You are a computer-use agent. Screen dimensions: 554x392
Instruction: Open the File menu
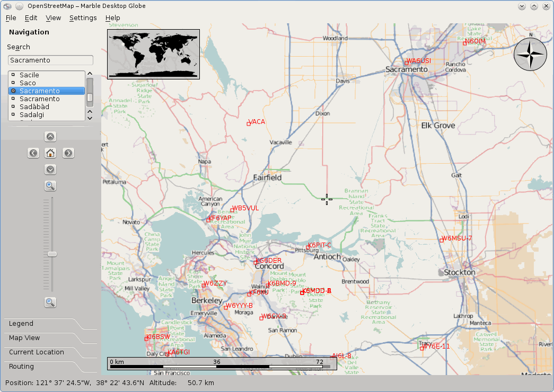[x=11, y=17]
